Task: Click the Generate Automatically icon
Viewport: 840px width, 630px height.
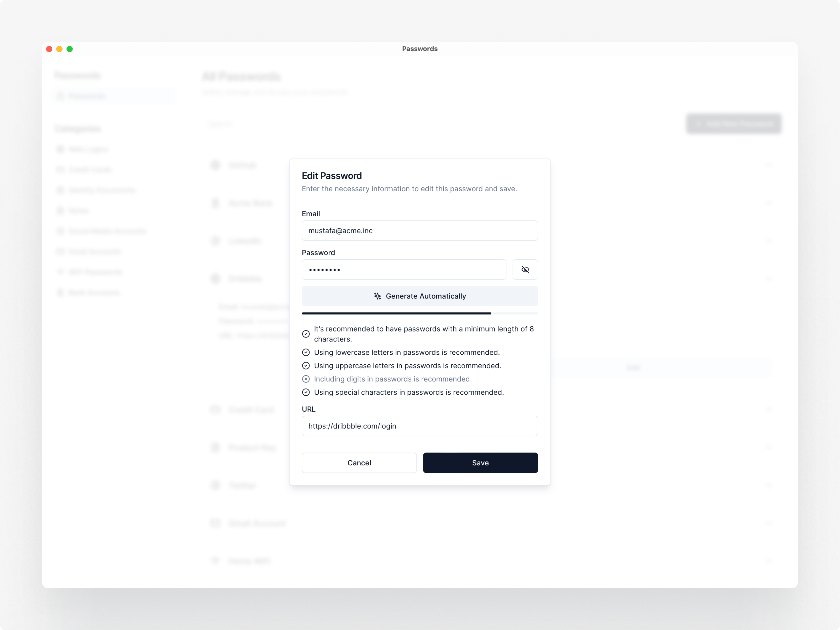Action: pos(378,296)
